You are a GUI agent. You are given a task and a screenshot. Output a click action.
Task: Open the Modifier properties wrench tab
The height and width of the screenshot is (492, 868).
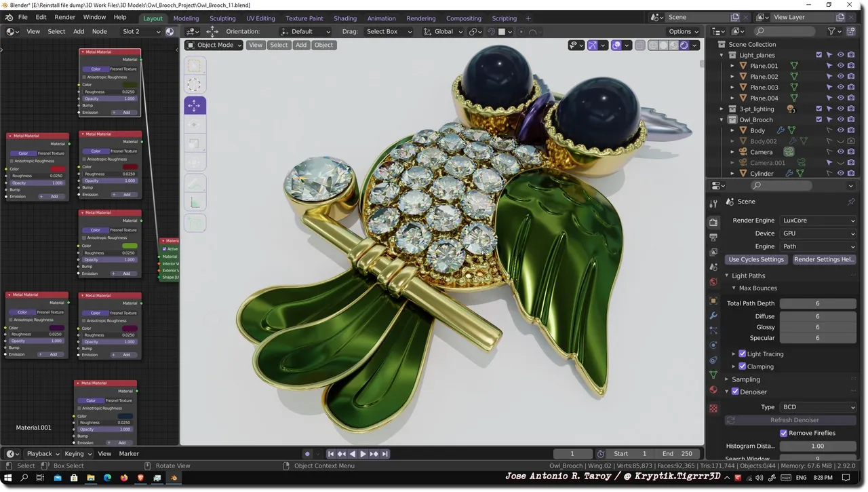coord(713,316)
